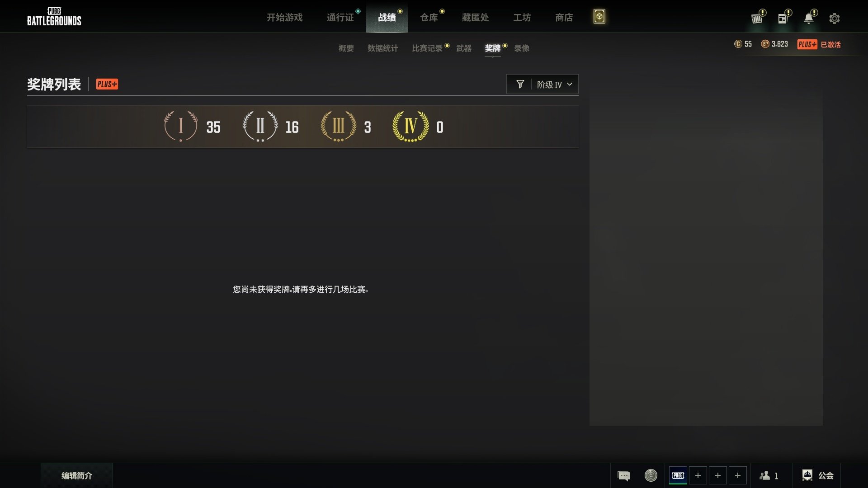
Task: Expand an empty team slot with plus sign
Action: click(x=698, y=475)
